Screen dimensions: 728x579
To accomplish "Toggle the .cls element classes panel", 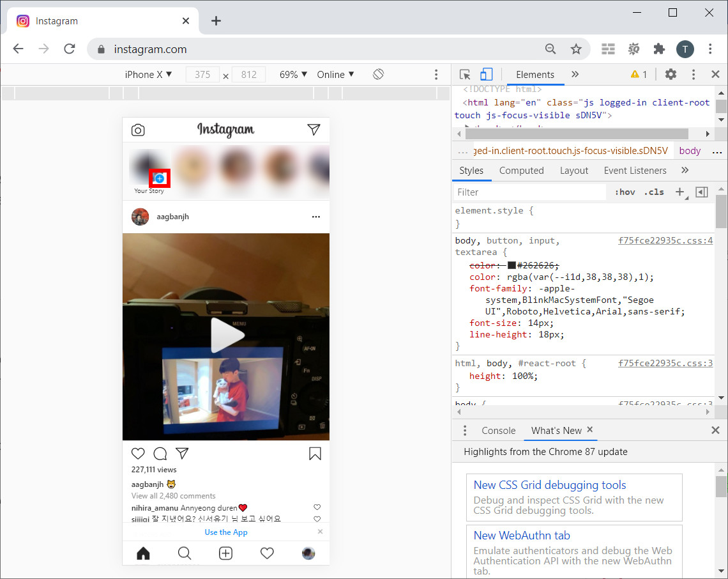I will pyautogui.click(x=654, y=192).
